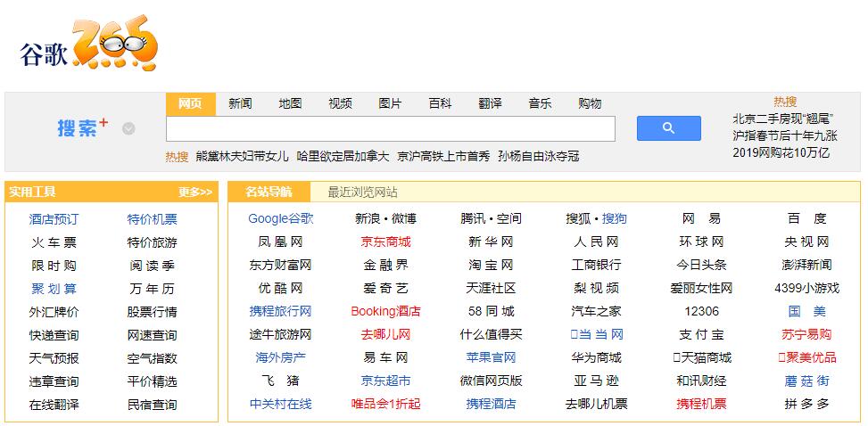Click the 12306 site link

click(701, 311)
